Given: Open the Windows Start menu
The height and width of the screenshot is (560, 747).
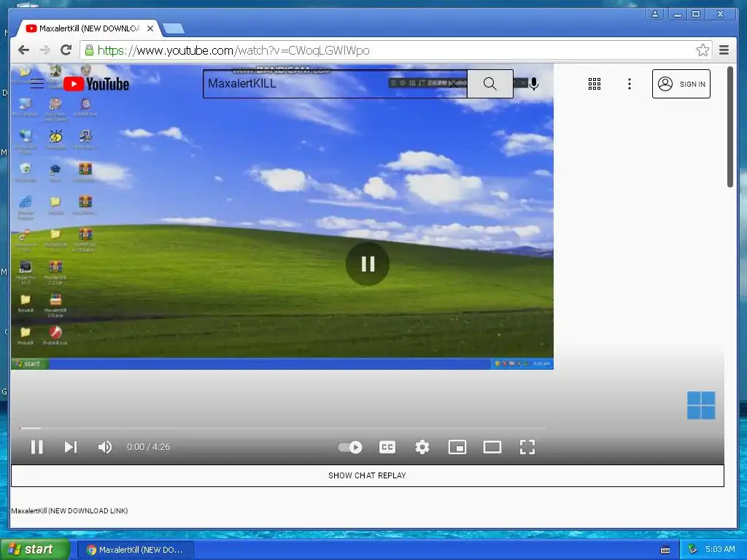Looking at the screenshot, I should [34, 550].
